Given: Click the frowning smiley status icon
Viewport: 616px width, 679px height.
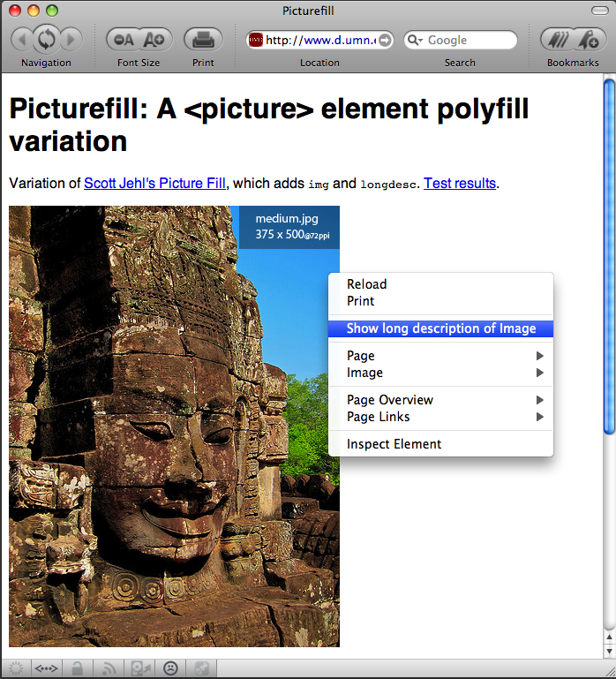Looking at the screenshot, I should point(170,668).
